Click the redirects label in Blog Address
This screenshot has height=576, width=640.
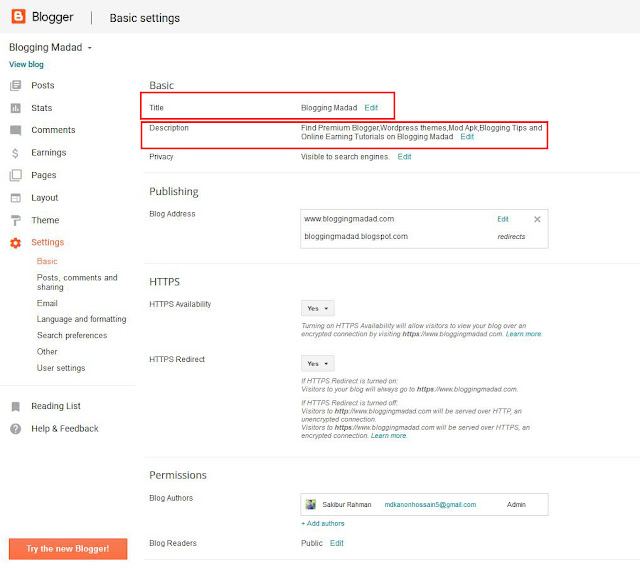tap(511, 236)
